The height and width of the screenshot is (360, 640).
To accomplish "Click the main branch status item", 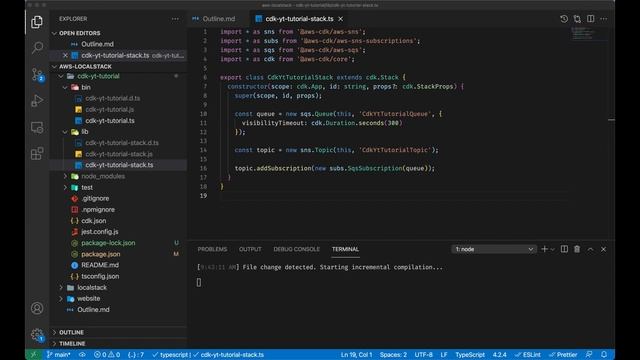I will [58, 355].
